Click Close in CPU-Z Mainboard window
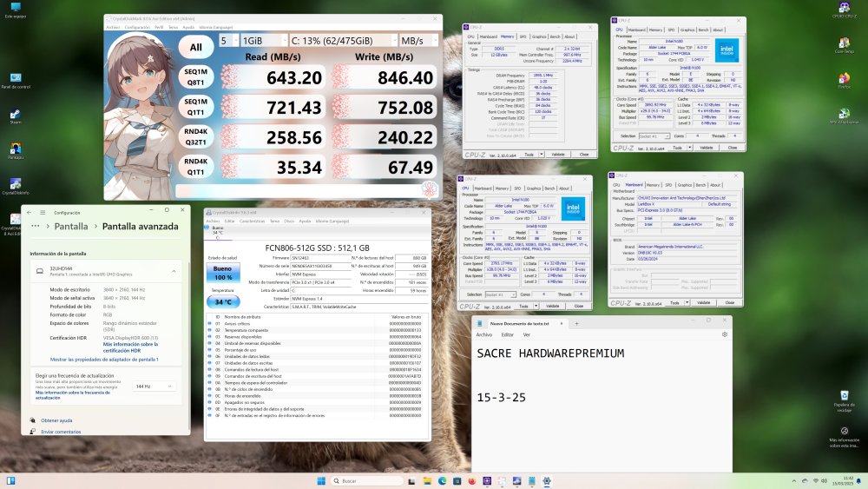Viewport: 868px width, 489px height. [730, 302]
